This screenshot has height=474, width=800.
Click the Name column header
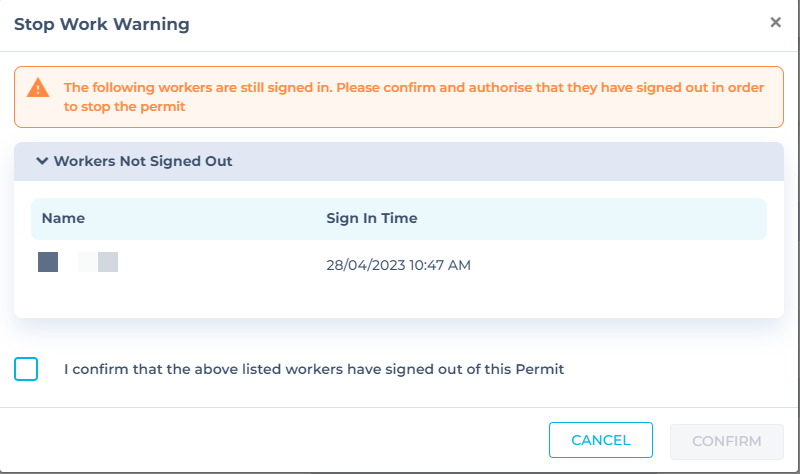pos(63,218)
